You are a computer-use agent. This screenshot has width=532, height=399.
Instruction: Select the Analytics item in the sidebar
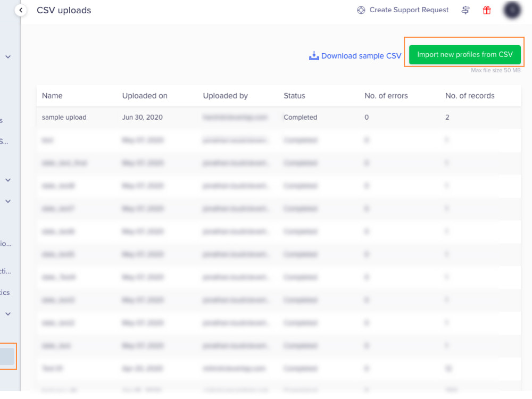click(x=5, y=292)
